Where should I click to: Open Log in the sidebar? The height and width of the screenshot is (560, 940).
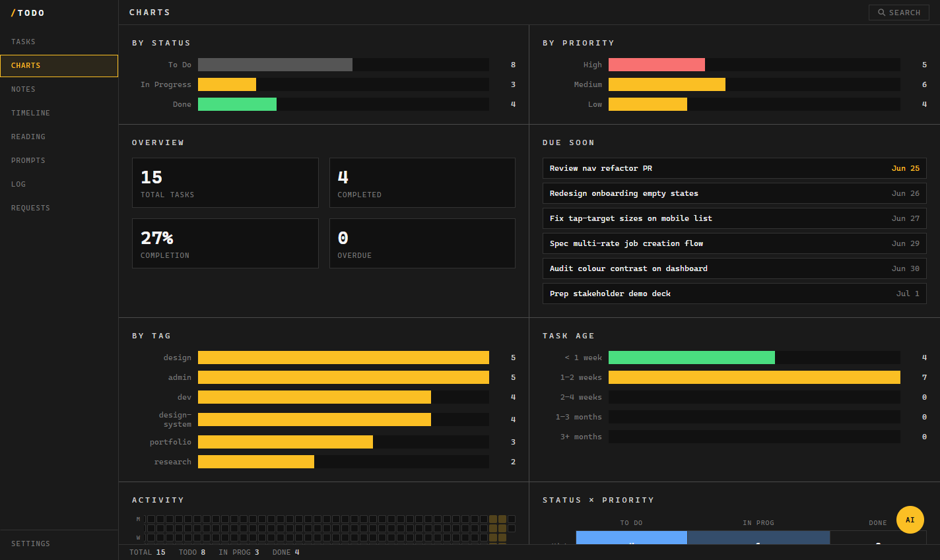click(59, 184)
